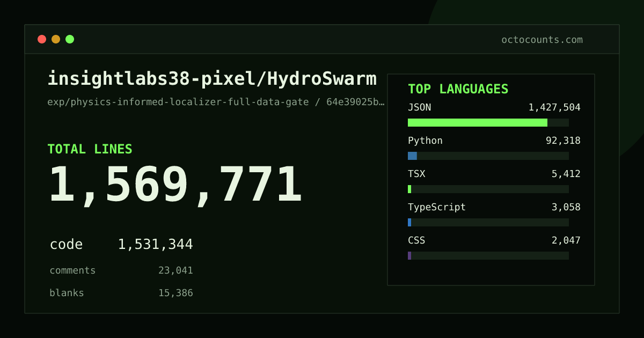The width and height of the screenshot is (644, 338).
Task: Click the branch path exp/physics-informed-localizer-full-data-gate
Action: (x=178, y=102)
